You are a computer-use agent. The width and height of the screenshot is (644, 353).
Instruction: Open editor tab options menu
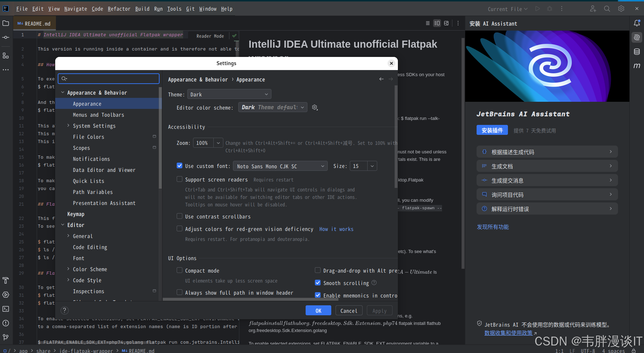(458, 23)
